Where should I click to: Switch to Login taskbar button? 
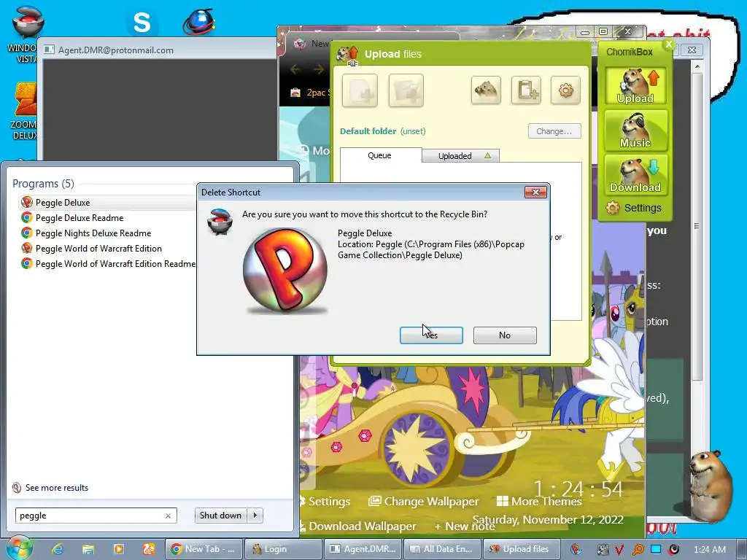284,549
